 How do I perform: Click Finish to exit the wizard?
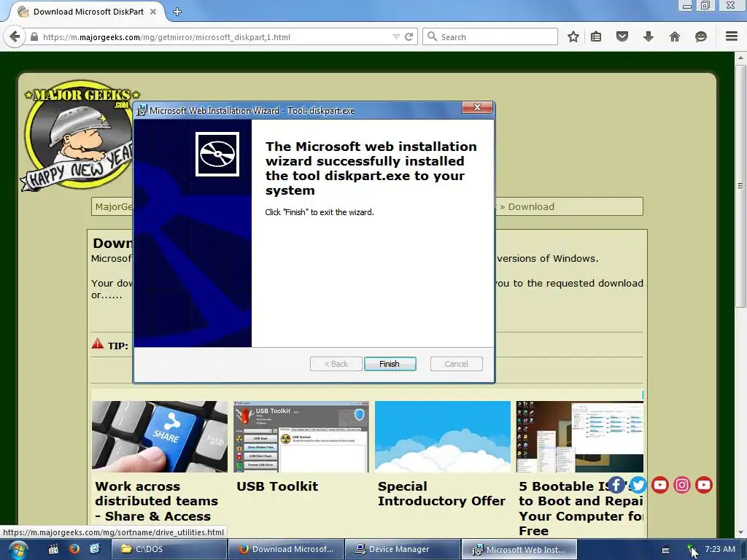tap(390, 364)
